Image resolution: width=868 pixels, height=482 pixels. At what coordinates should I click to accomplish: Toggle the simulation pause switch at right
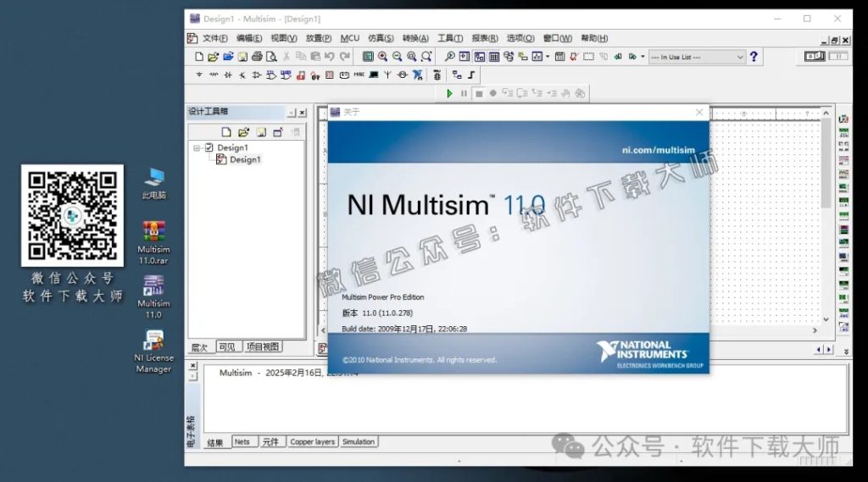[x=837, y=57]
